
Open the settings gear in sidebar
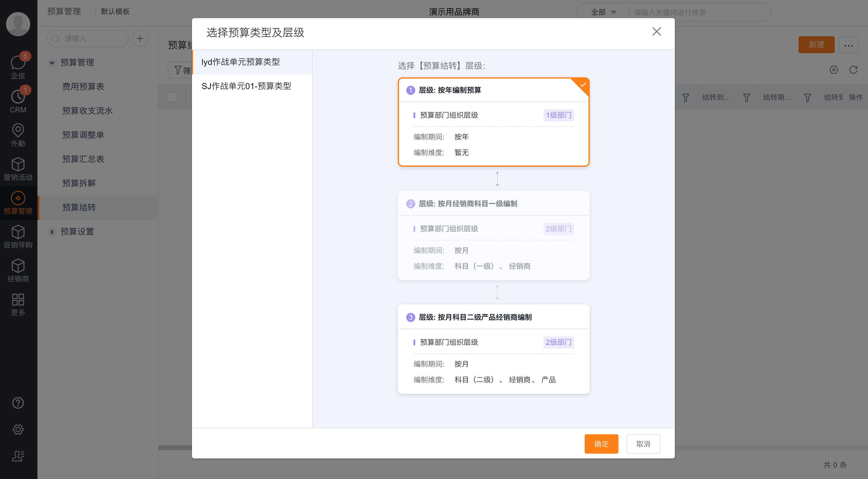click(18, 429)
